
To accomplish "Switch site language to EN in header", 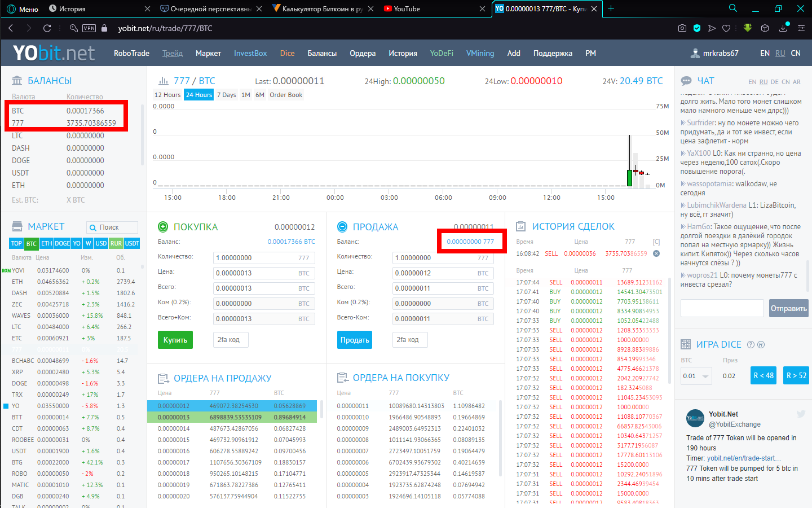I will pyautogui.click(x=765, y=53).
